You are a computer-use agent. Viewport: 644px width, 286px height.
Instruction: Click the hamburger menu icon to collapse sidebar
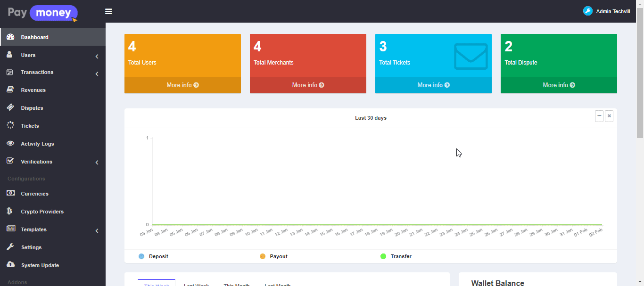pos(108,11)
